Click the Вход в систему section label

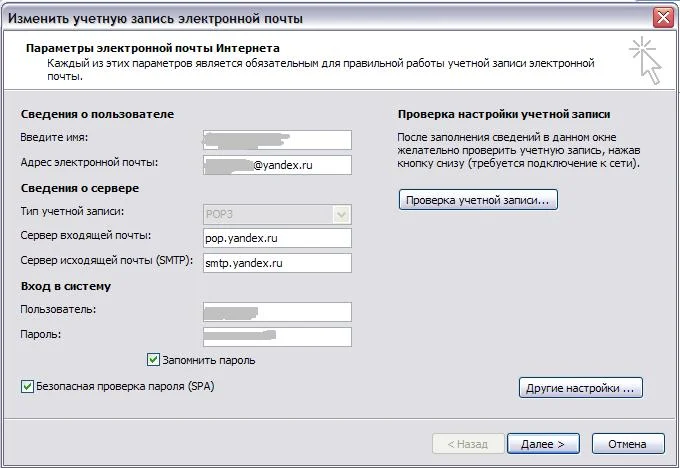[x=65, y=287]
